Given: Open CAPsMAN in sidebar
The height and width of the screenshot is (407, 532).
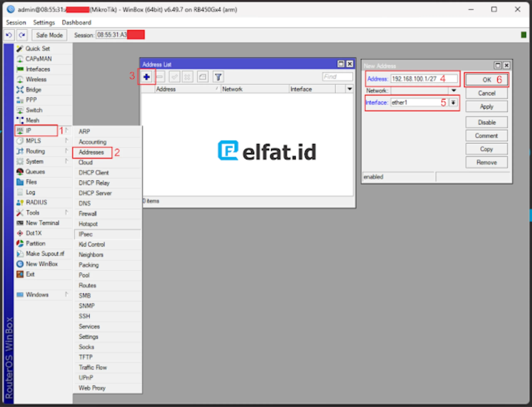Looking at the screenshot, I should coord(43,59).
